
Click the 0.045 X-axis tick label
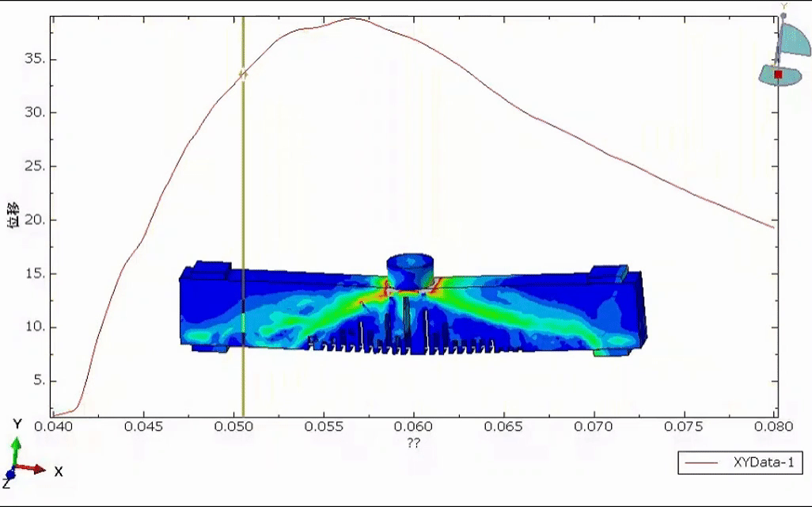[144, 427]
